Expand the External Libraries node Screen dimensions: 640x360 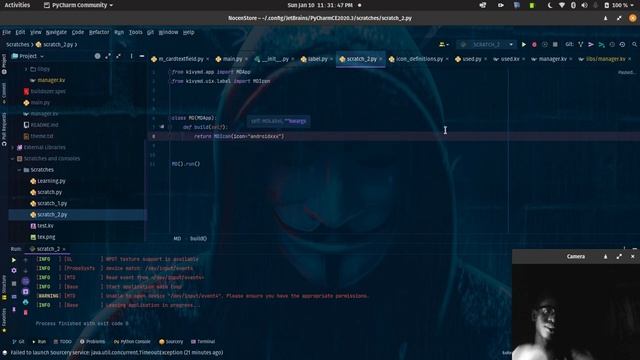13,147
